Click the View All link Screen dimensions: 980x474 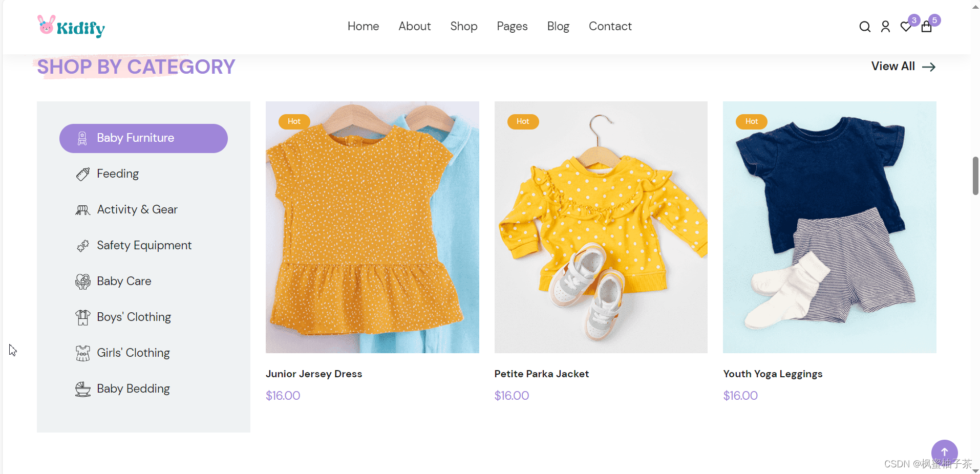[893, 67]
